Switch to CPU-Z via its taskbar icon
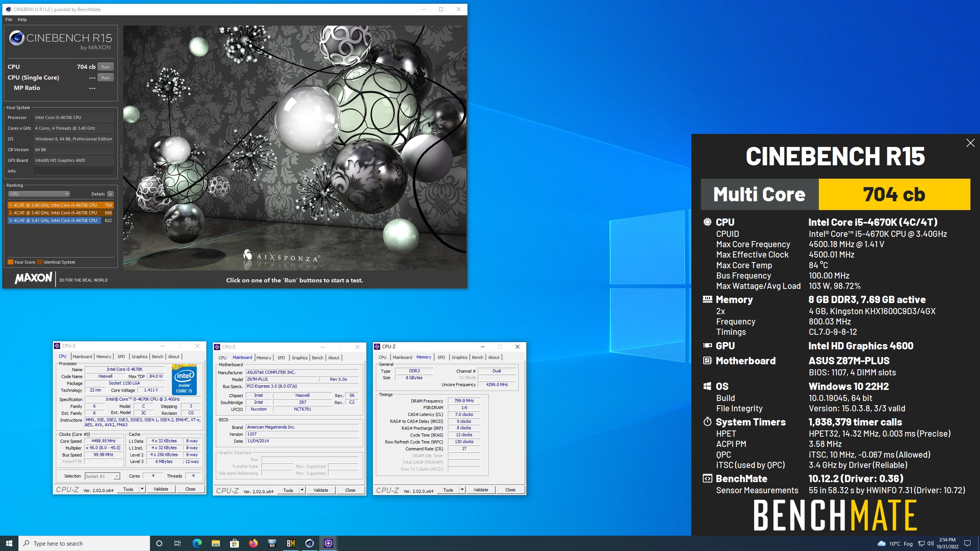980x551 pixels. (328, 543)
